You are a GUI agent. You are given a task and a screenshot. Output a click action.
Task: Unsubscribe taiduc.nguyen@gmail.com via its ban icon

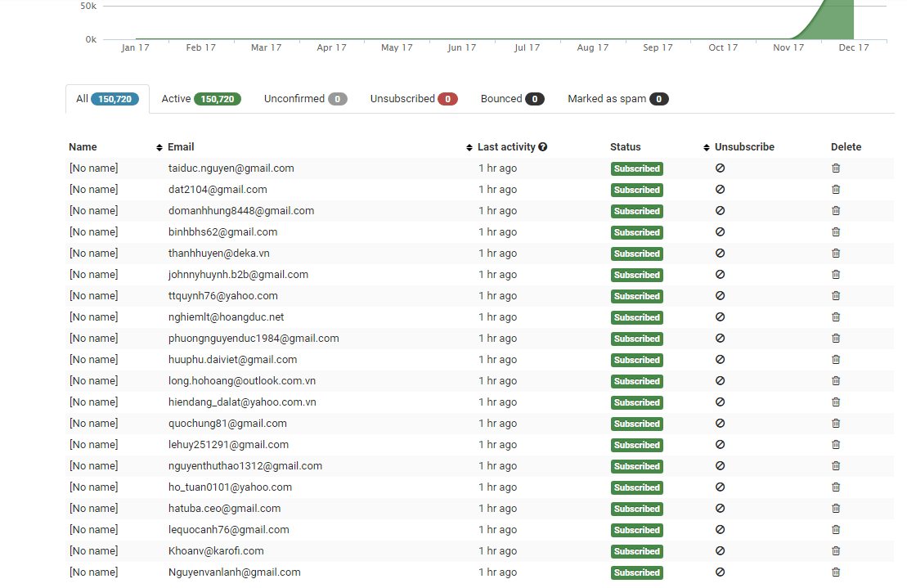[x=720, y=168]
